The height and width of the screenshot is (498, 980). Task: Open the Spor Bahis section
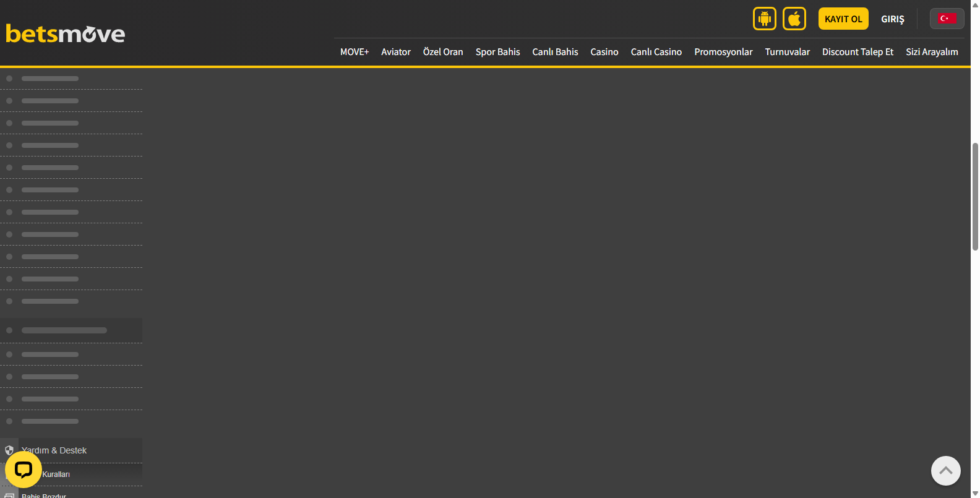pos(497,52)
